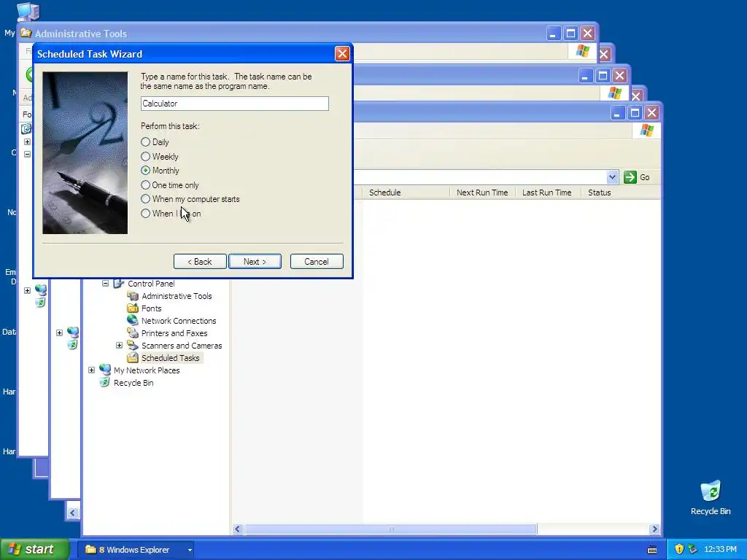Click the Network Connections globe icon

(133, 321)
